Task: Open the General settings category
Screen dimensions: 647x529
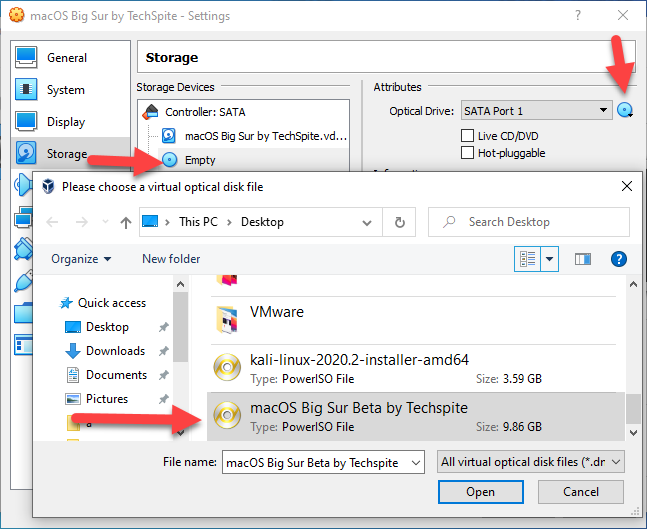Action: (66, 58)
